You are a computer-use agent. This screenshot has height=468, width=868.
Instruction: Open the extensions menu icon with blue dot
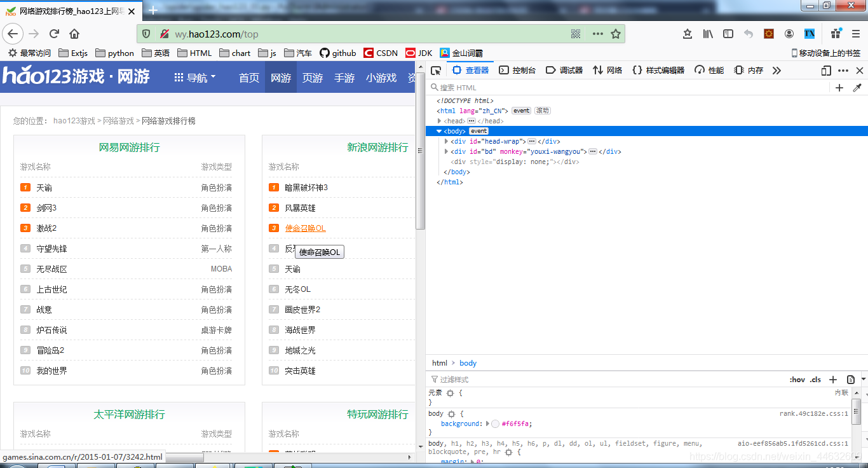point(836,34)
